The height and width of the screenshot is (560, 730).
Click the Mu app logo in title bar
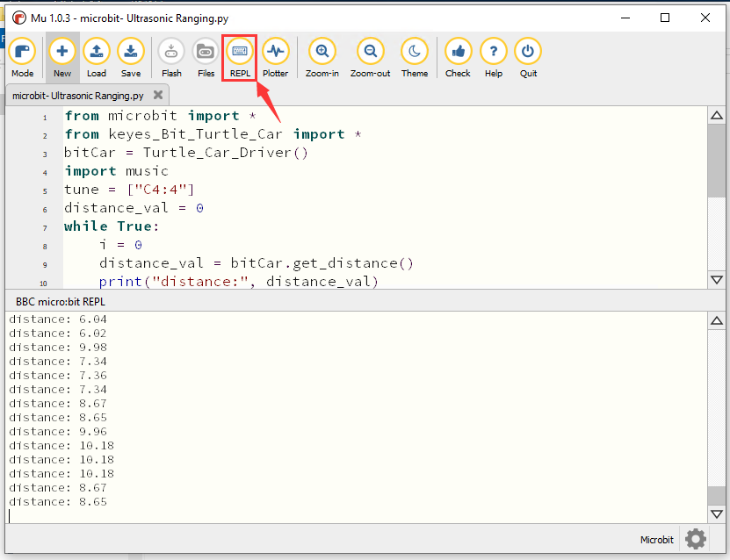tap(18, 18)
